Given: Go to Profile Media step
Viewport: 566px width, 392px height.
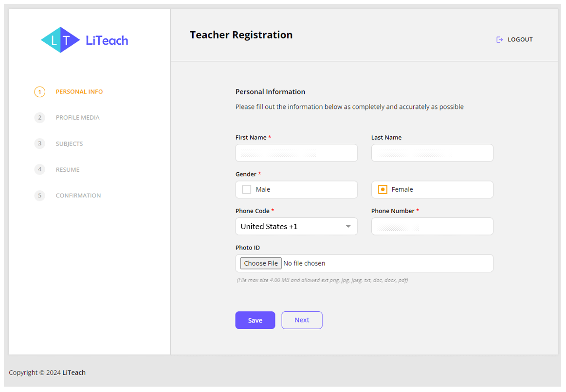Looking at the screenshot, I should tap(77, 118).
